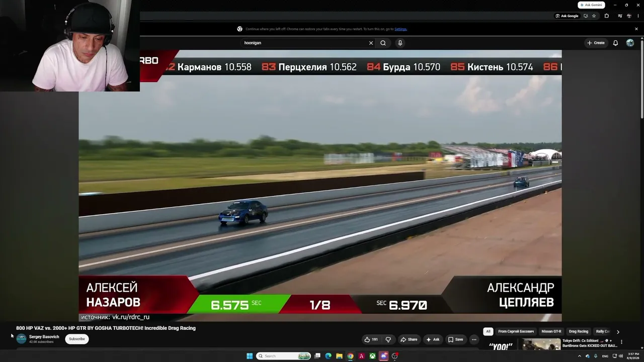Screen dimensions: 644x362
Task: Click the install app icon in address bar
Action: (x=586, y=16)
